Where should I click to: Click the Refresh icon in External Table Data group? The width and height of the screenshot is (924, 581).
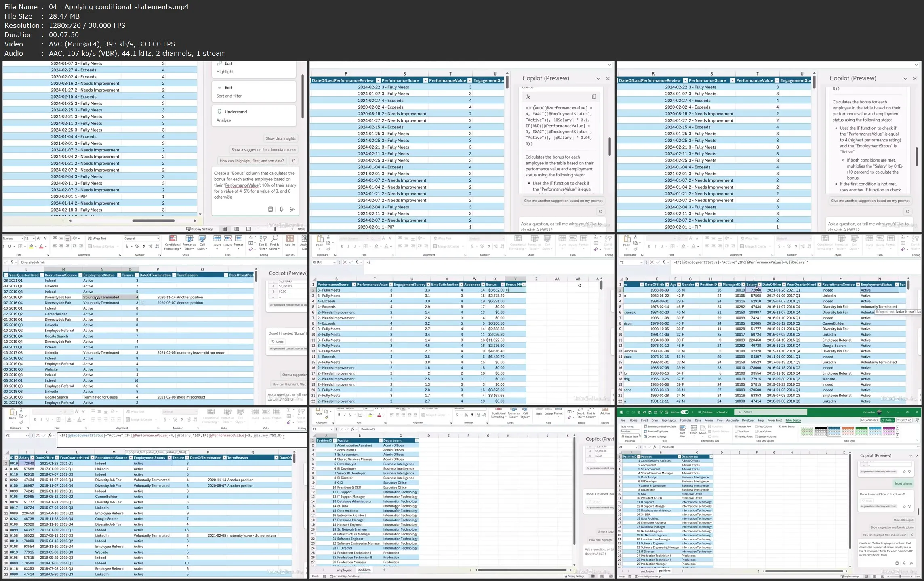pos(702,430)
